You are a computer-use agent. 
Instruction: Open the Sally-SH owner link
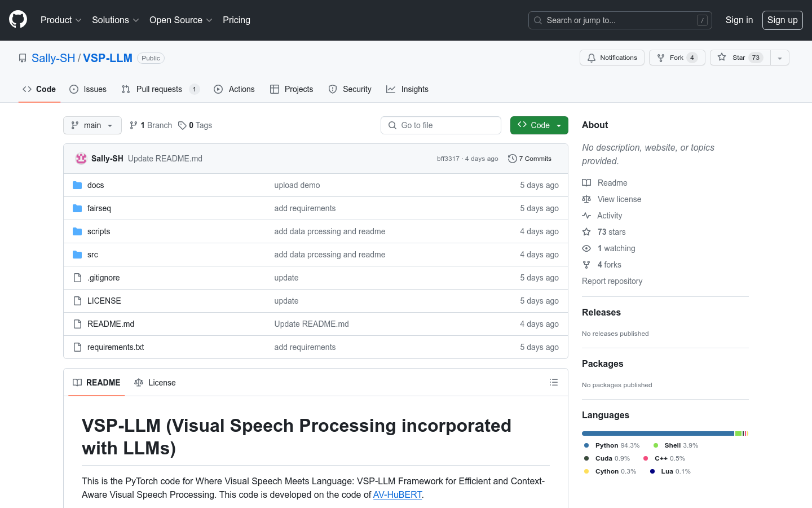54,58
